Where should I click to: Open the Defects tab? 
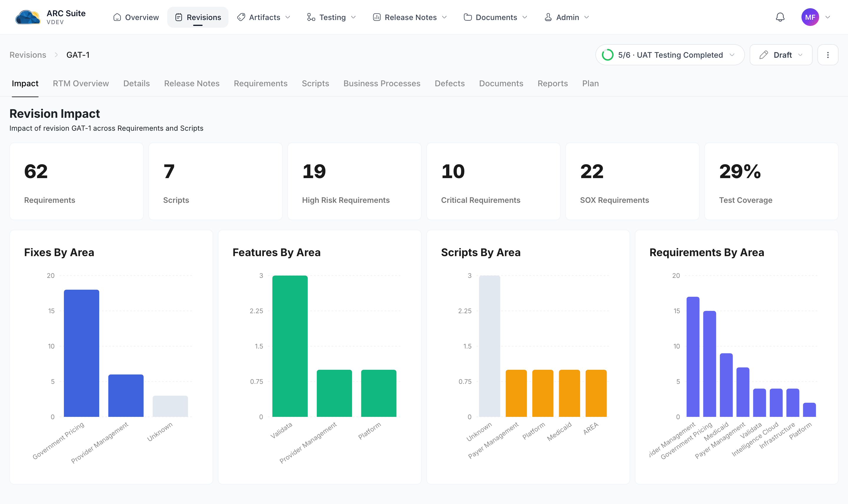tap(450, 84)
